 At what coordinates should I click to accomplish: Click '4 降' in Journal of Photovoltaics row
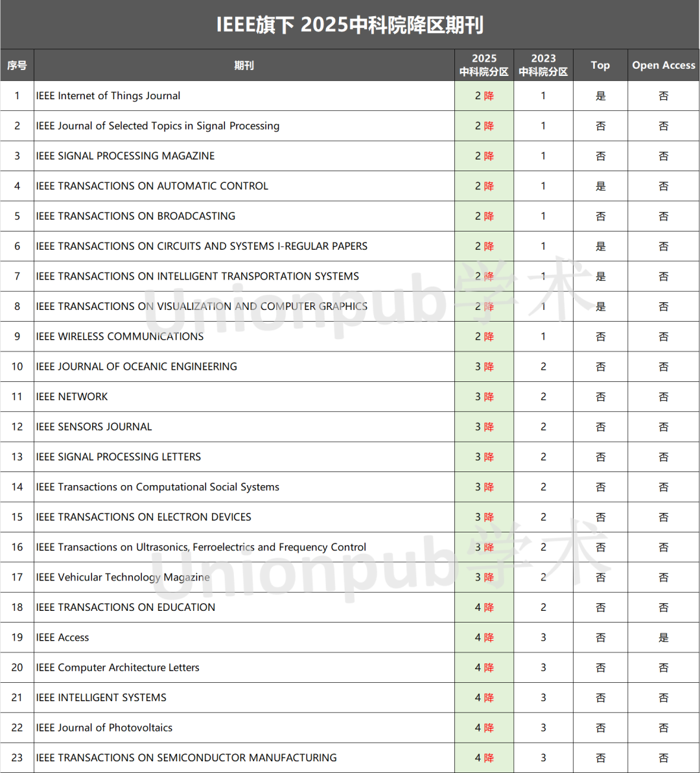click(x=484, y=727)
